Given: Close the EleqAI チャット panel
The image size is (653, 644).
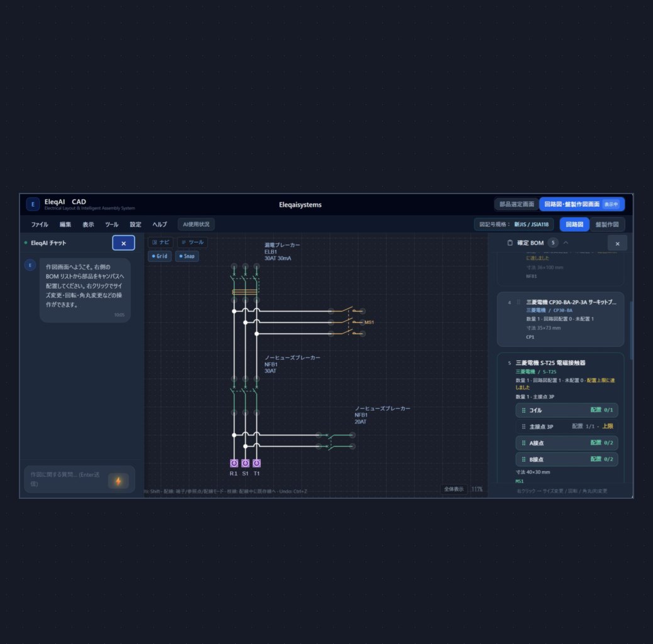Looking at the screenshot, I should [123, 243].
